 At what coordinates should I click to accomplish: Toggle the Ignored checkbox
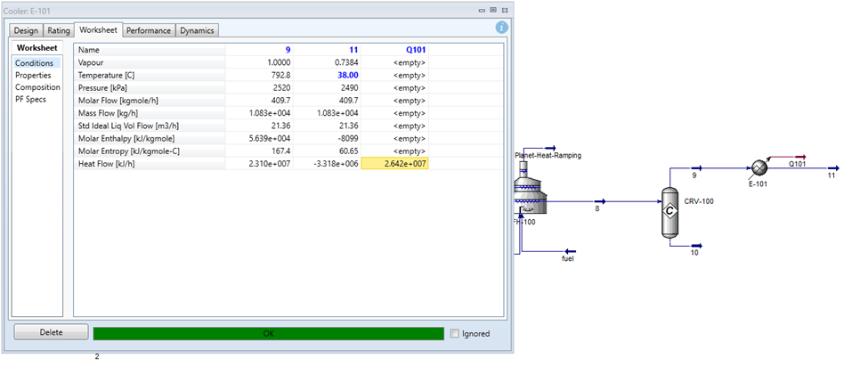point(455,334)
